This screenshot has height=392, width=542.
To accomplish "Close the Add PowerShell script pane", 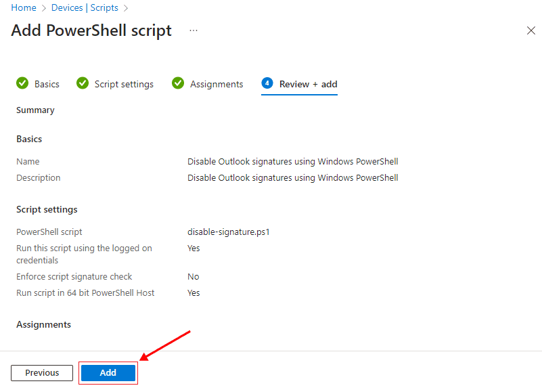I will [x=531, y=30].
